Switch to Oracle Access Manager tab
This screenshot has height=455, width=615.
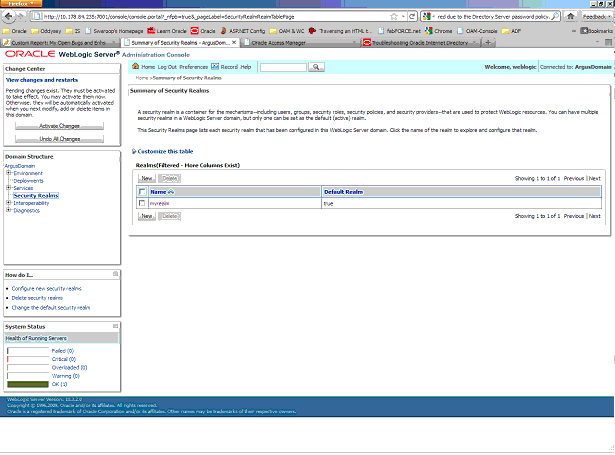click(x=300, y=42)
